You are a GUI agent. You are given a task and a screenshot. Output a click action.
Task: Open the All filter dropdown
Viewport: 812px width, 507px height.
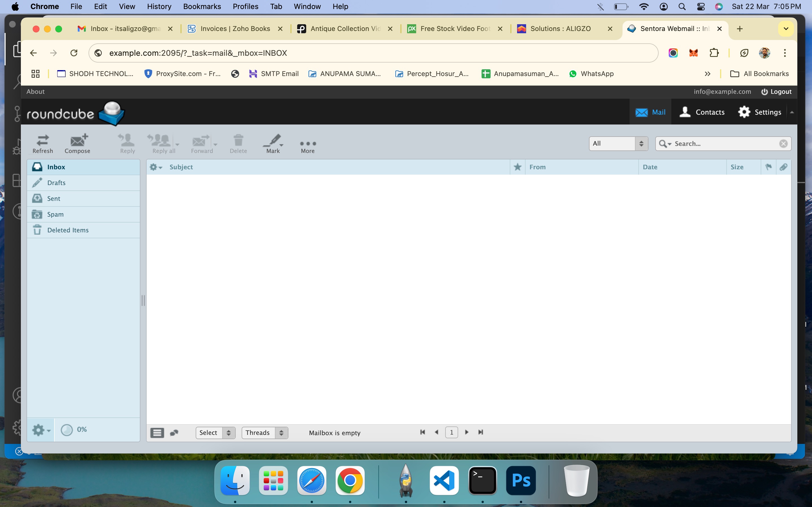[618, 144]
